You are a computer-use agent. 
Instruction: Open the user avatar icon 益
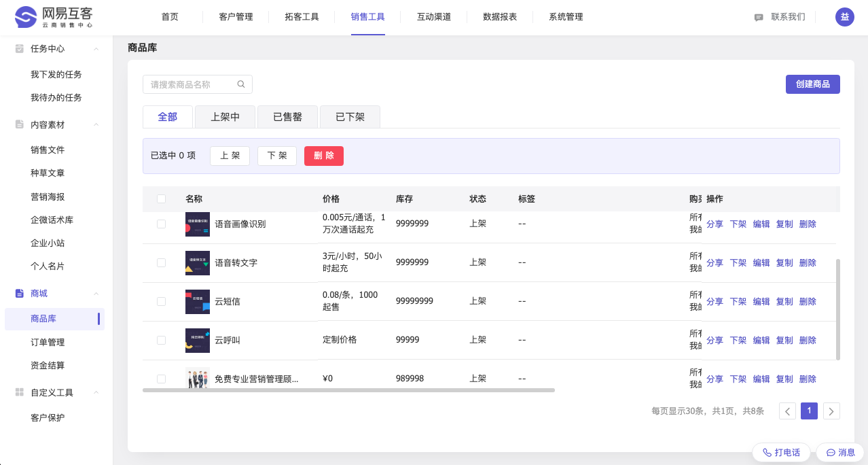click(844, 17)
